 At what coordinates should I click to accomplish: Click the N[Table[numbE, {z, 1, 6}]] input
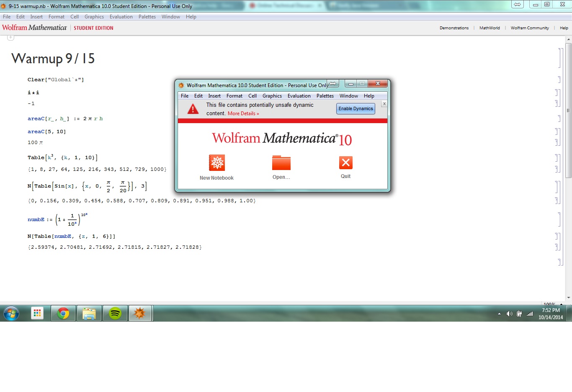point(72,236)
